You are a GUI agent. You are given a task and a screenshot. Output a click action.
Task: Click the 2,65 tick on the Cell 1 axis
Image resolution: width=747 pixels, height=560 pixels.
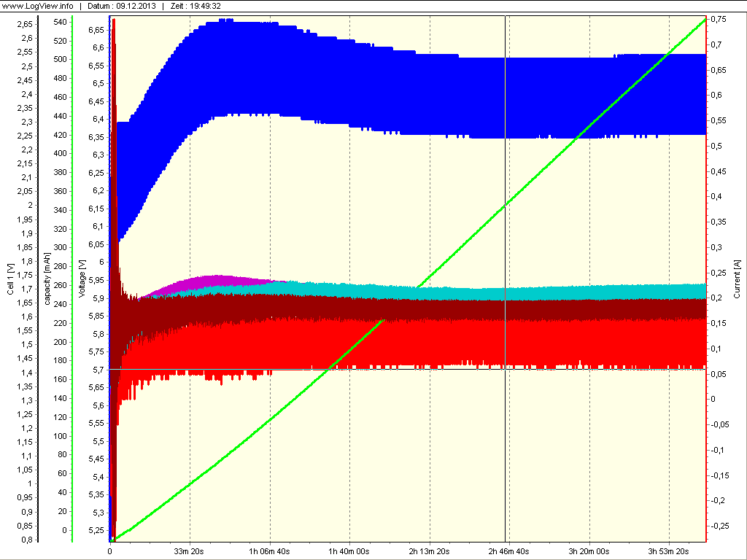click(x=25, y=24)
